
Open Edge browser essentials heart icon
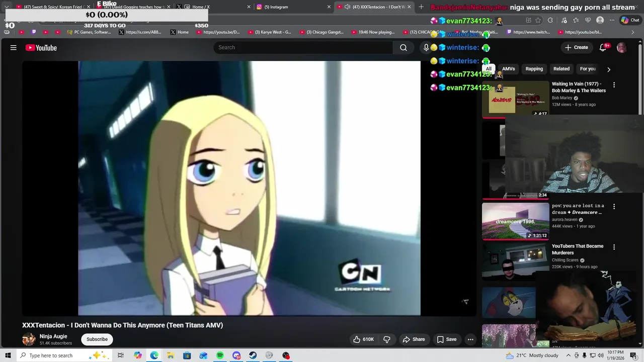click(588, 20)
